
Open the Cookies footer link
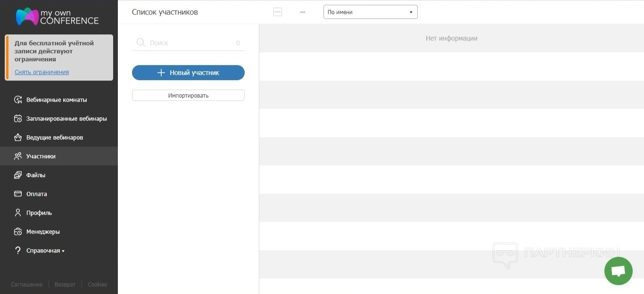coord(97,285)
